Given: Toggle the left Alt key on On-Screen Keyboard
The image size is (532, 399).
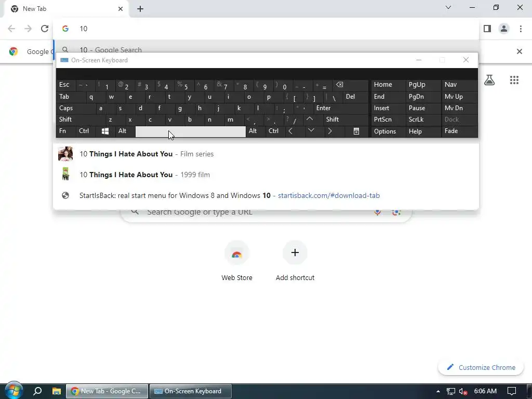Looking at the screenshot, I should (125, 131).
